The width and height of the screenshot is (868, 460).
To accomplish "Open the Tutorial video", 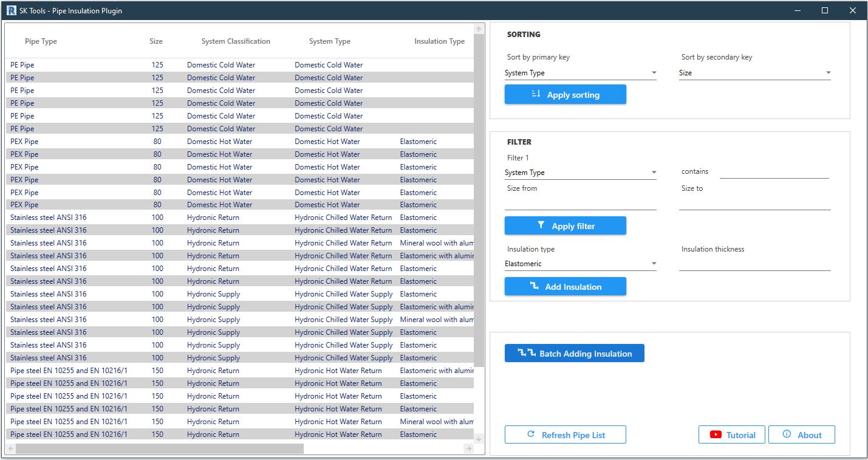I will click(732, 434).
